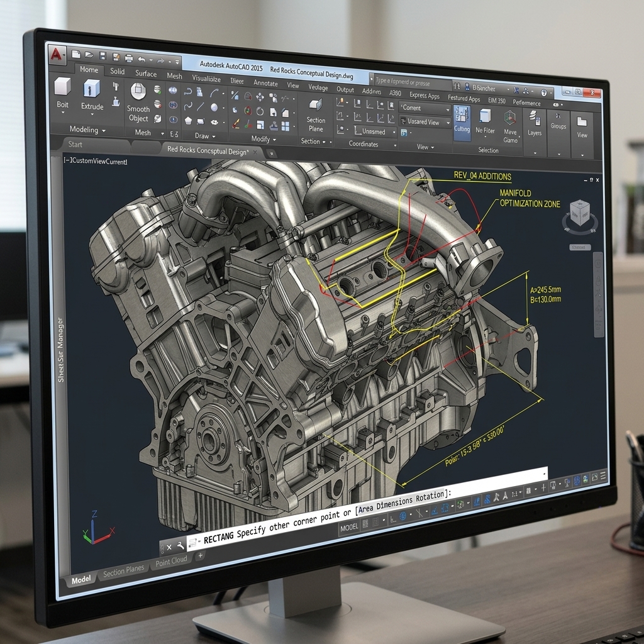Click the Groups panel icon
The image size is (644, 644).
click(558, 121)
